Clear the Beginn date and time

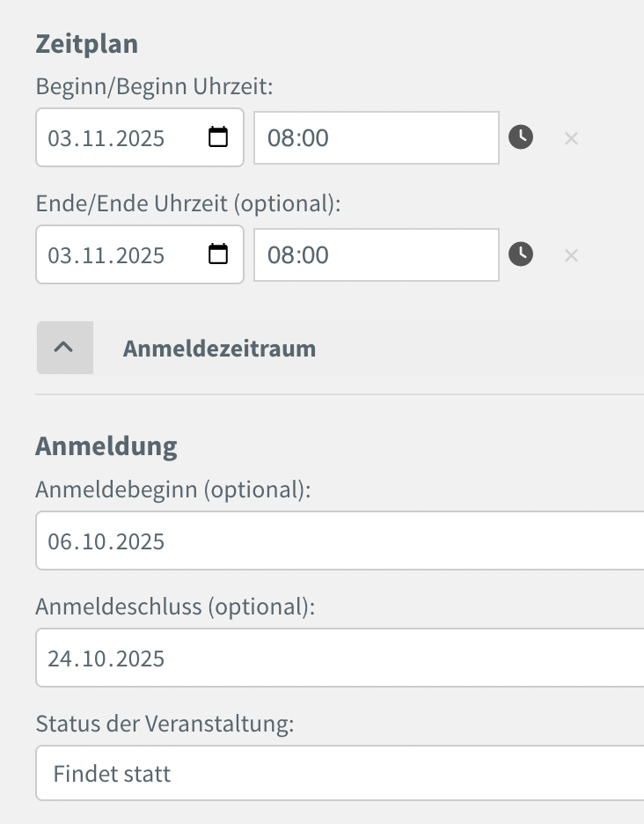pos(571,138)
